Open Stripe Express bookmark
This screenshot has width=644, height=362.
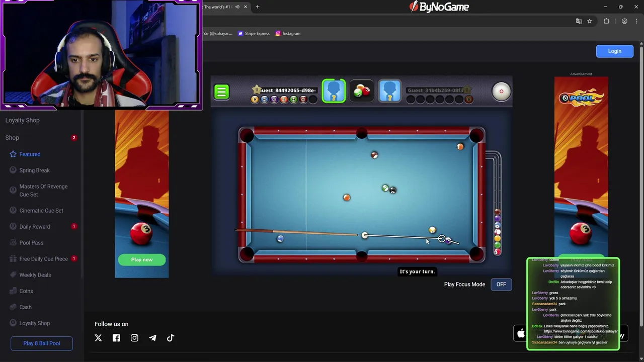point(254,34)
